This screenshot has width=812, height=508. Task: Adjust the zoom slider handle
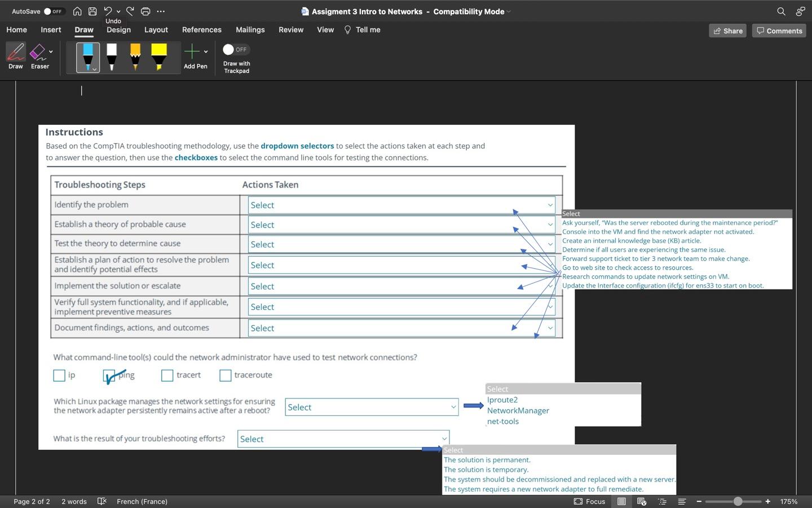click(738, 501)
